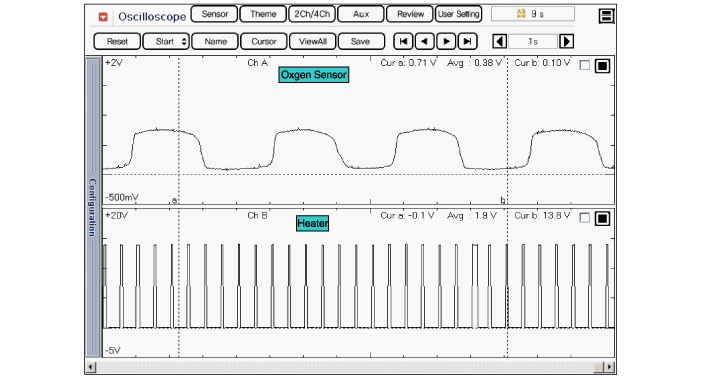Switch the 2Ch/4Ch channel mode
The image size is (701, 378).
click(312, 14)
